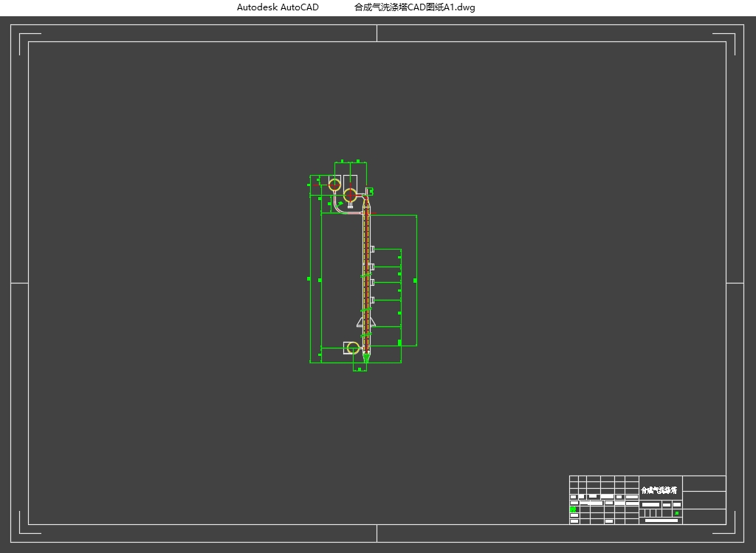Image resolution: width=756 pixels, height=553 pixels.
Task: Select the large green cell in title block
Action: point(572,509)
